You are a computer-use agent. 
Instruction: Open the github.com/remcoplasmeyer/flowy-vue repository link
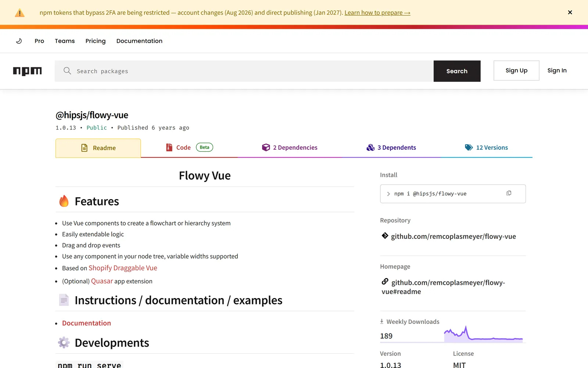[453, 237]
